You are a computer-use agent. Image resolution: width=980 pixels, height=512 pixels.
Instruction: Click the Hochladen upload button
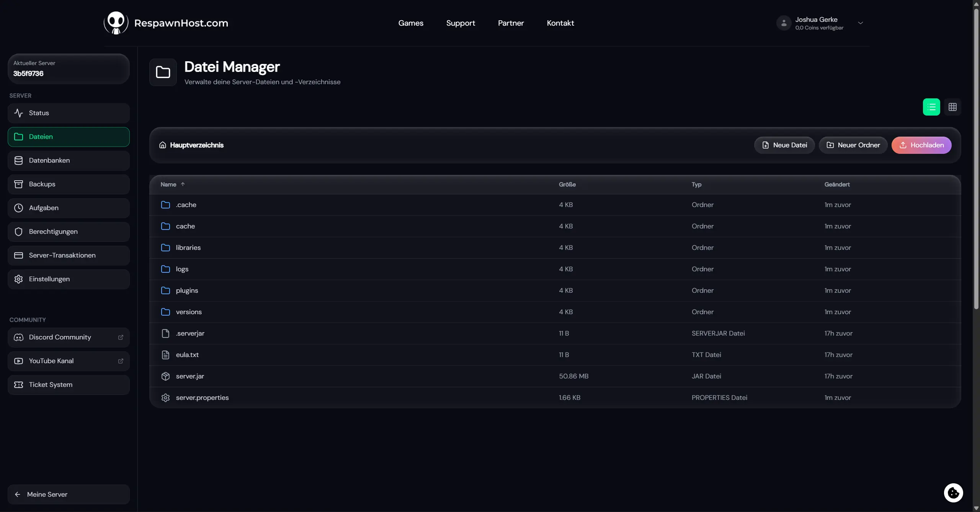pyautogui.click(x=921, y=145)
